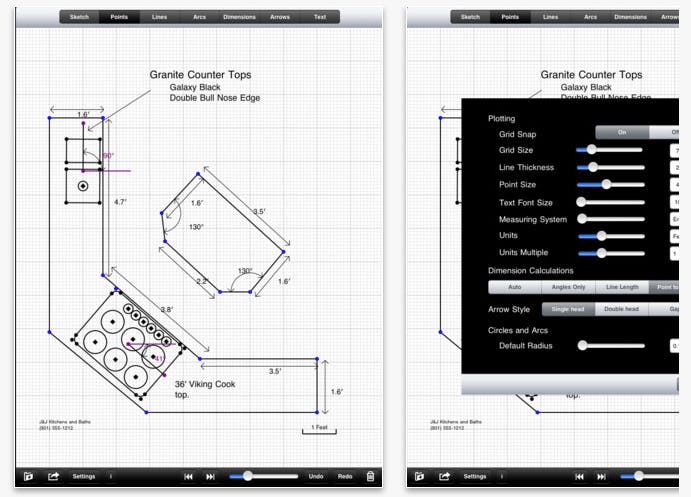The image size is (691, 497).
Task: Click the trash delete icon in bottom toolbar
Action: 371,476
